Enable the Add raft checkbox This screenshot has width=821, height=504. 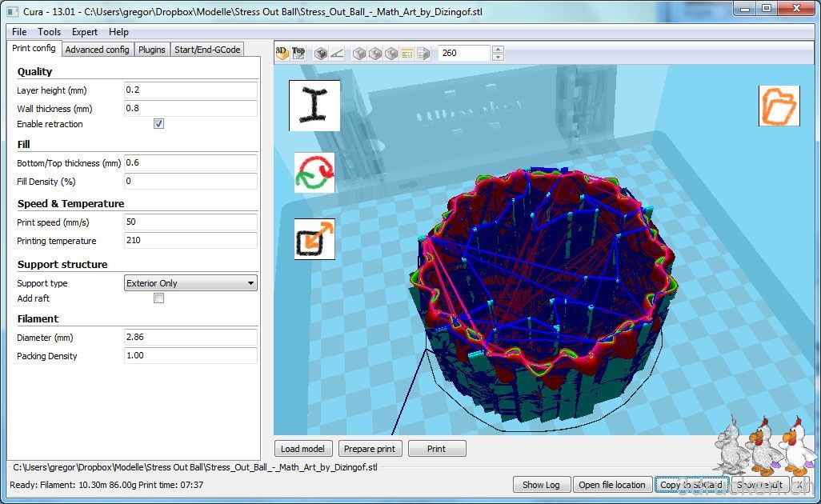[x=158, y=298]
